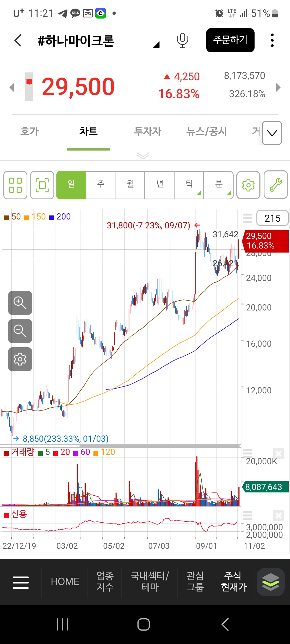Screen dimensions: 290x644
Task: Zoom out the chart with magnifier minus
Action: [20, 331]
